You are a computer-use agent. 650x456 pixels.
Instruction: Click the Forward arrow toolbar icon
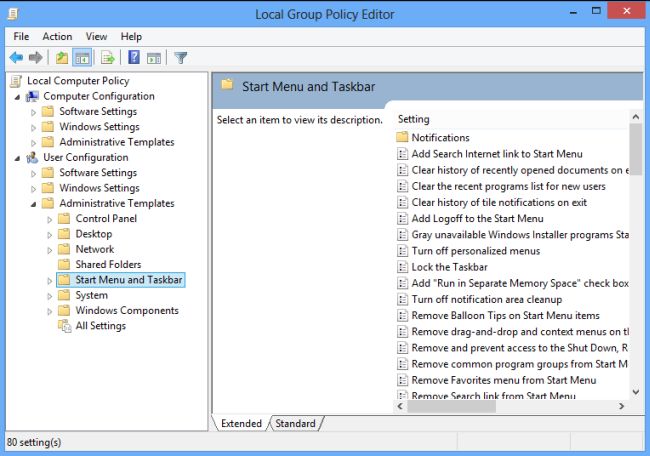point(36,57)
